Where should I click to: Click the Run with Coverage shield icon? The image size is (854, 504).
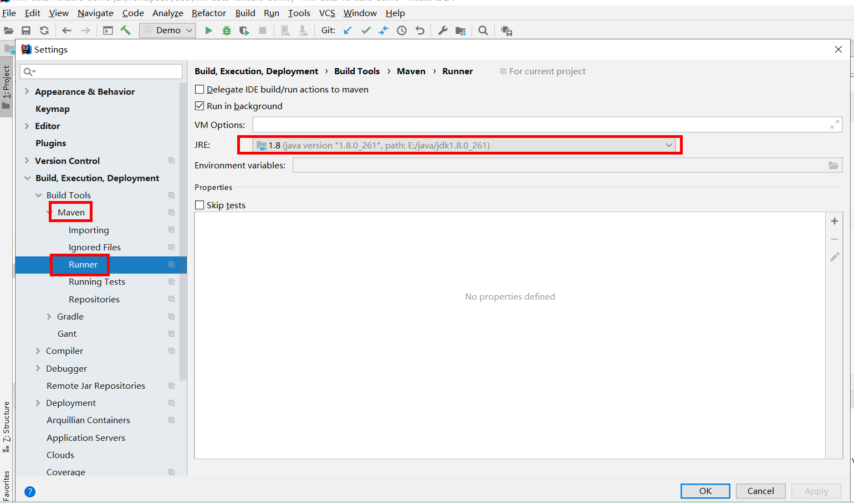point(244,30)
